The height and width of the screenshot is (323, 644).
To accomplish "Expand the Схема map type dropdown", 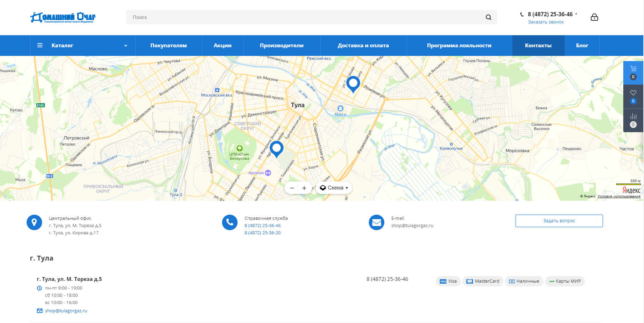I will [334, 188].
